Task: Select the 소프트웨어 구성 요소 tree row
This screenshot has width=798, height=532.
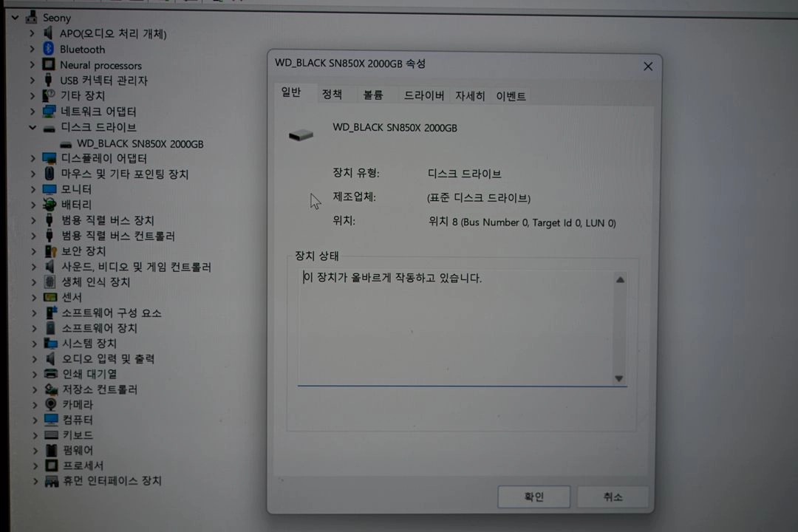Action: (x=112, y=313)
